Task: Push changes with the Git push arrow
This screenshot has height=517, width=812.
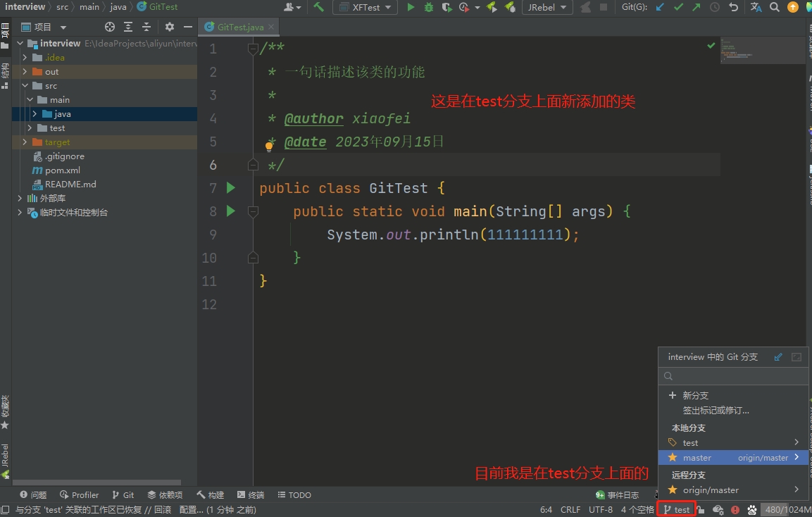Action: 697,7
